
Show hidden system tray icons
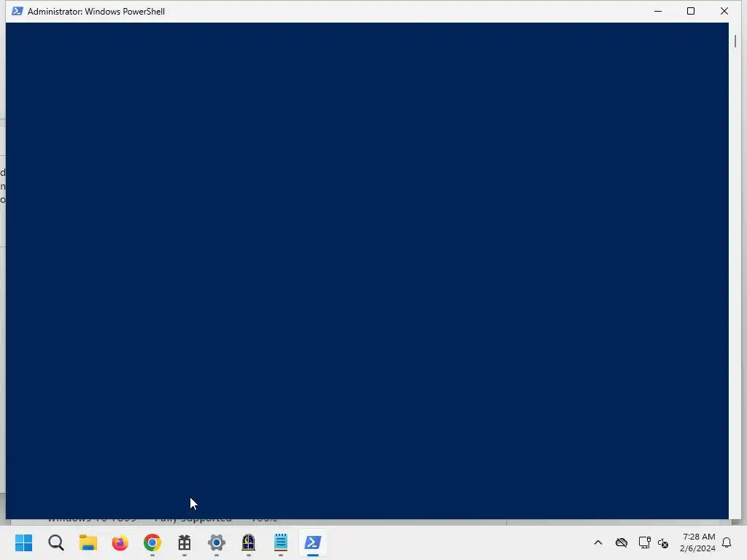click(x=598, y=542)
